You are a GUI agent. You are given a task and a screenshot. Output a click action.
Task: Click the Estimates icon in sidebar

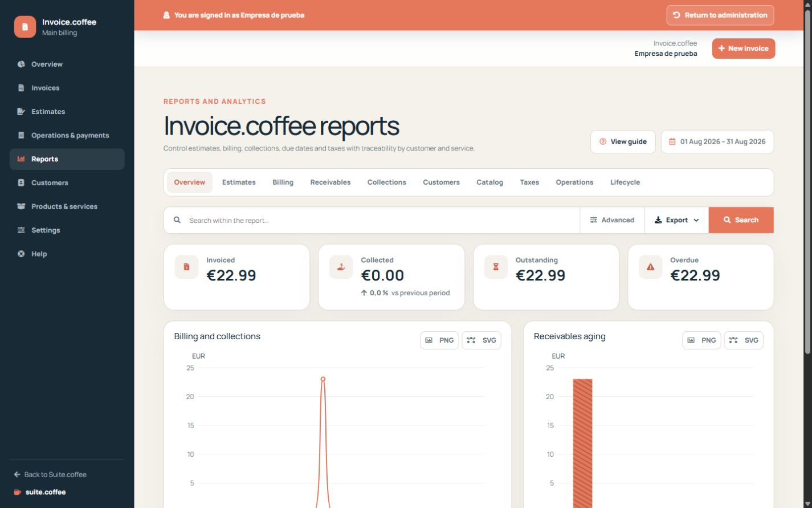tap(21, 112)
